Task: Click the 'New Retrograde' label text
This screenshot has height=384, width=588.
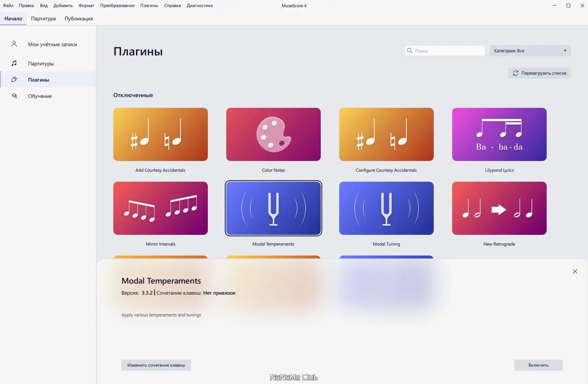Action: click(x=499, y=244)
